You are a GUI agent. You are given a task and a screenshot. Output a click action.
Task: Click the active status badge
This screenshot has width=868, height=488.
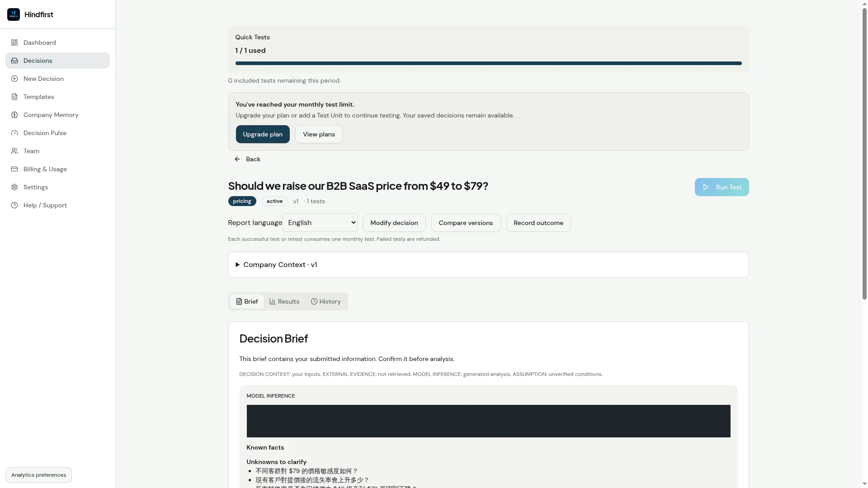pos(274,201)
